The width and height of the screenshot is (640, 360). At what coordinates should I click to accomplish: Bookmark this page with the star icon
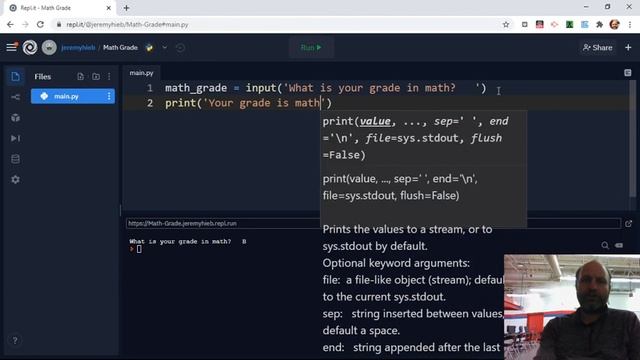(506, 24)
